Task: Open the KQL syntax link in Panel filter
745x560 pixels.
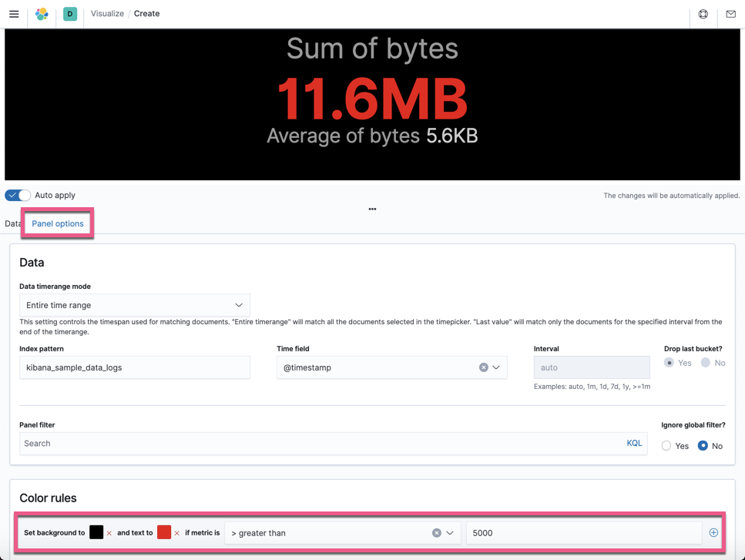Action: click(634, 443)
